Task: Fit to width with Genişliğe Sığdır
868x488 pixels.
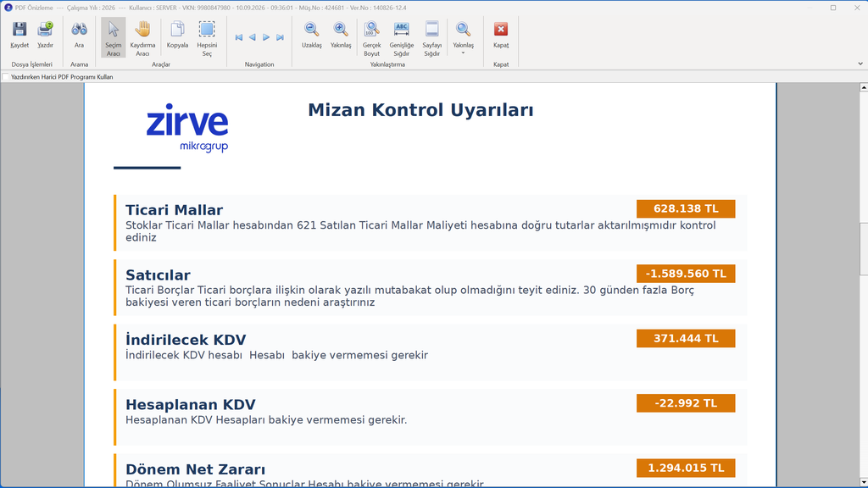Action: tap(401, 37)
